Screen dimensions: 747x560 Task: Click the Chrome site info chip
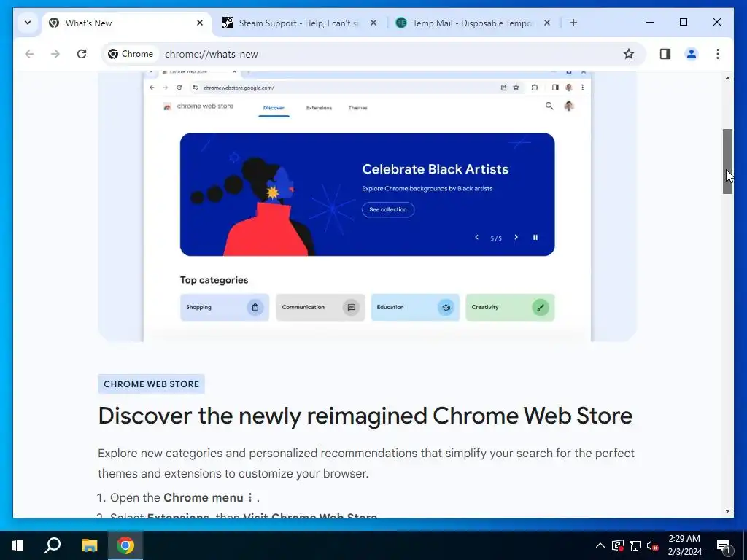pos(131,54)
